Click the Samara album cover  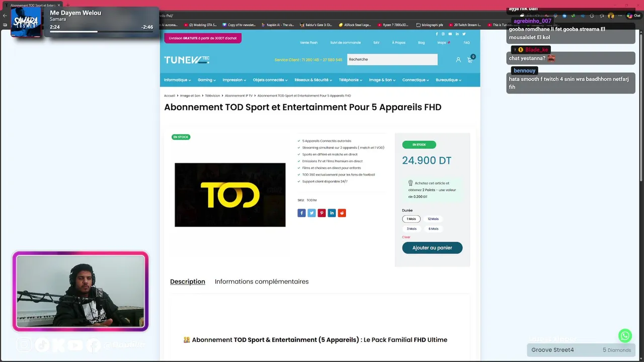tap(26, 22)
